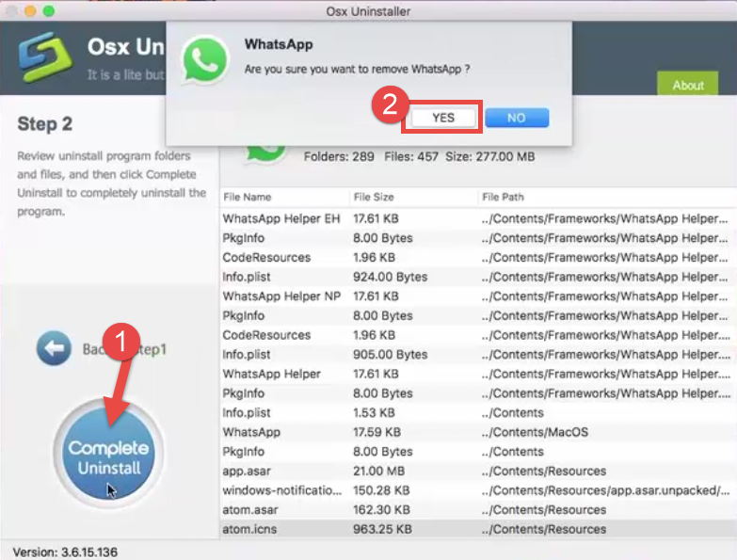Select the atom.icns file row

pyautogui.click(x=478, y=529)
